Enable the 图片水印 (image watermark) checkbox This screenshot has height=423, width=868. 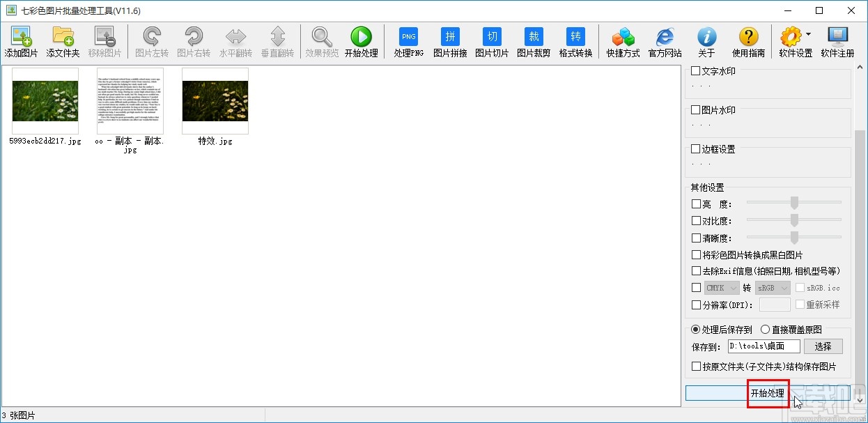coord(696,109)
